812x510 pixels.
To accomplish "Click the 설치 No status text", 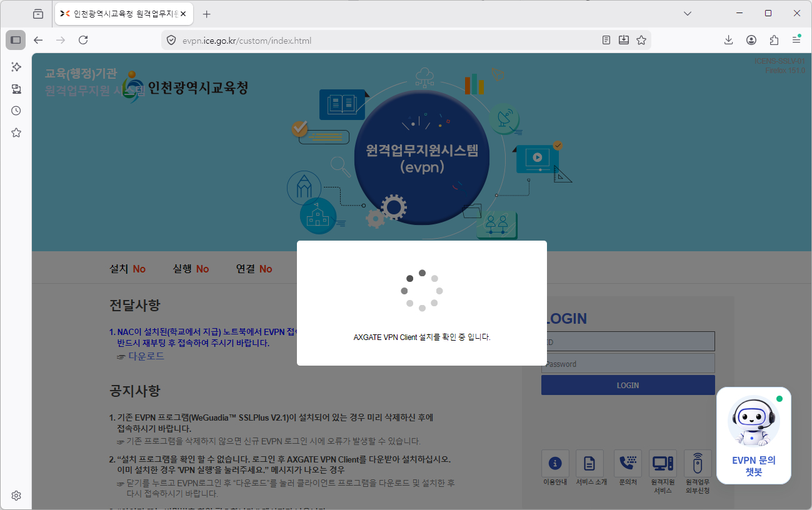I will [x=128, y=269].
